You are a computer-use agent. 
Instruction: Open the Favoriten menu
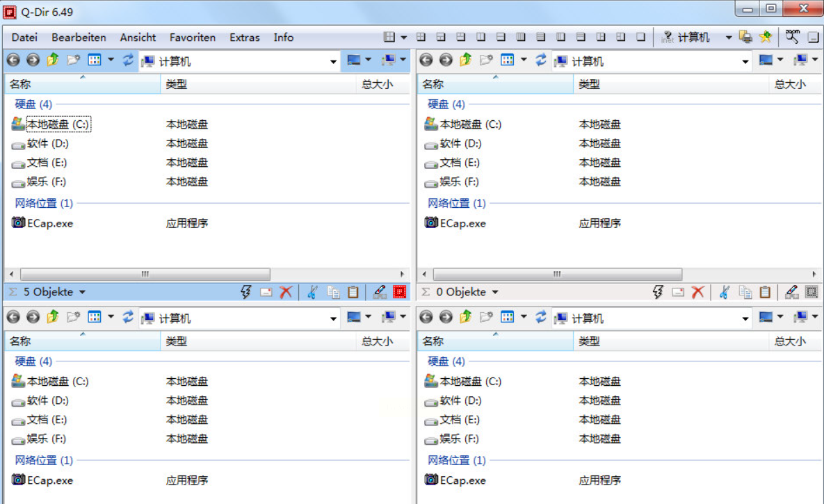(193, 38)
